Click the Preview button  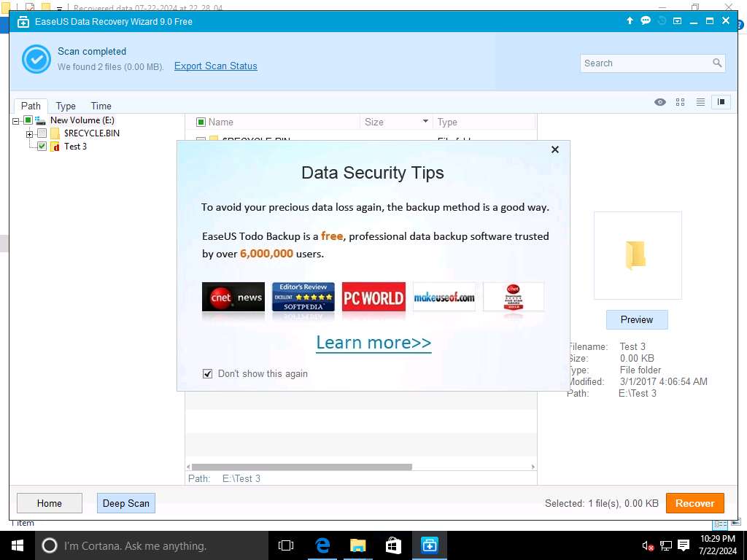(637, 319)
